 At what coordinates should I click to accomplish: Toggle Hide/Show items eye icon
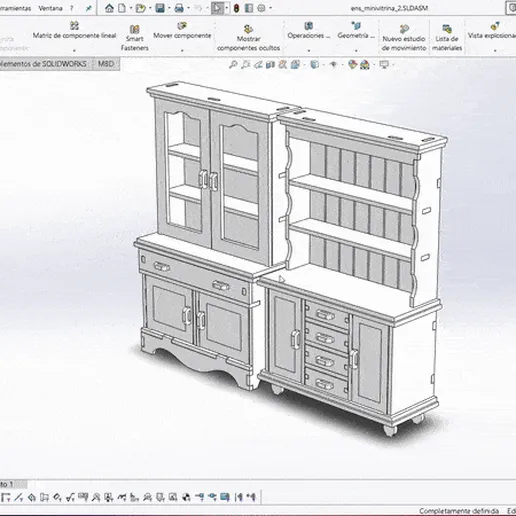[x=333, y=64]
